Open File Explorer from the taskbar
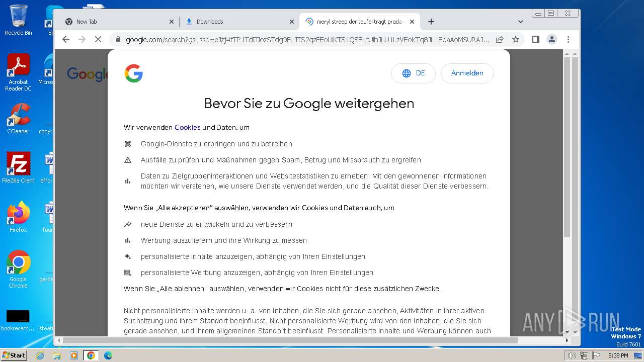644x362 pixels. point(57,355)
